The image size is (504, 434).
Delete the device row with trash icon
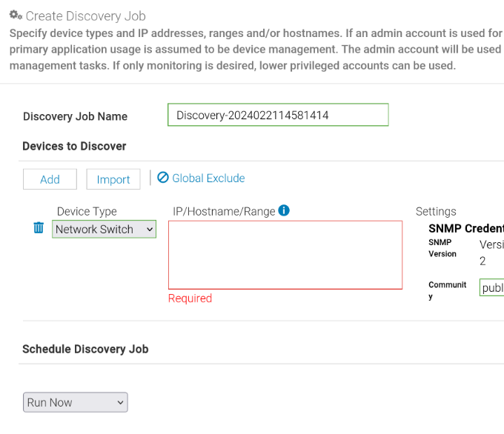[x=39, y=228]
